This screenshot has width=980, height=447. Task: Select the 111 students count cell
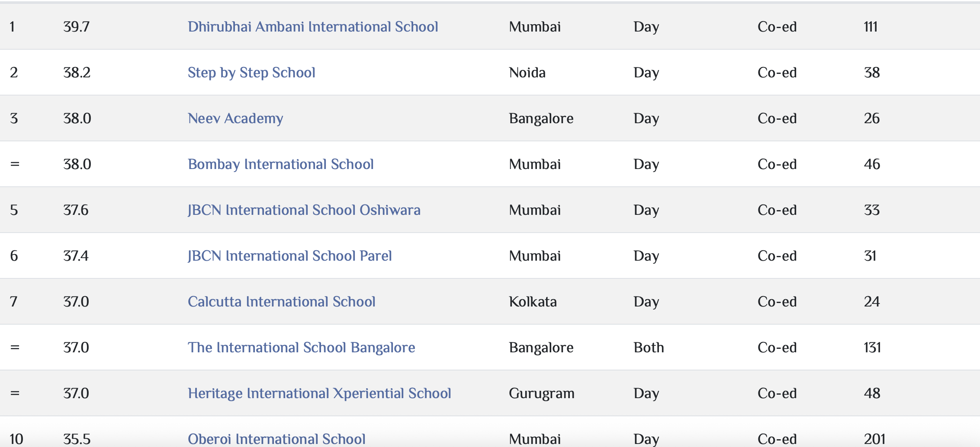click(870, 27)
